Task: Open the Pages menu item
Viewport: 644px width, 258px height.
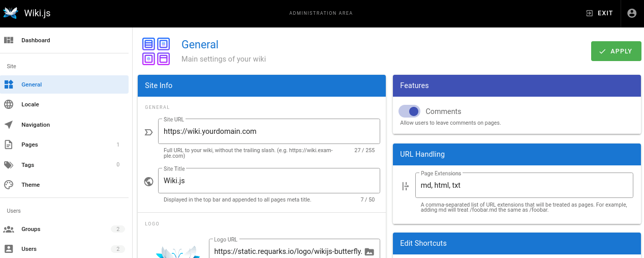Action: [29, 145]
